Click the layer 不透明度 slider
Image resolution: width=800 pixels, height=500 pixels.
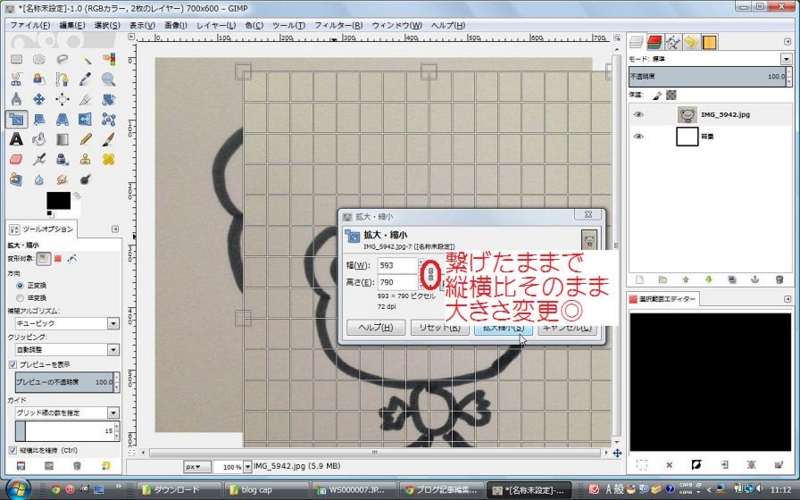(x=707, y=77)
